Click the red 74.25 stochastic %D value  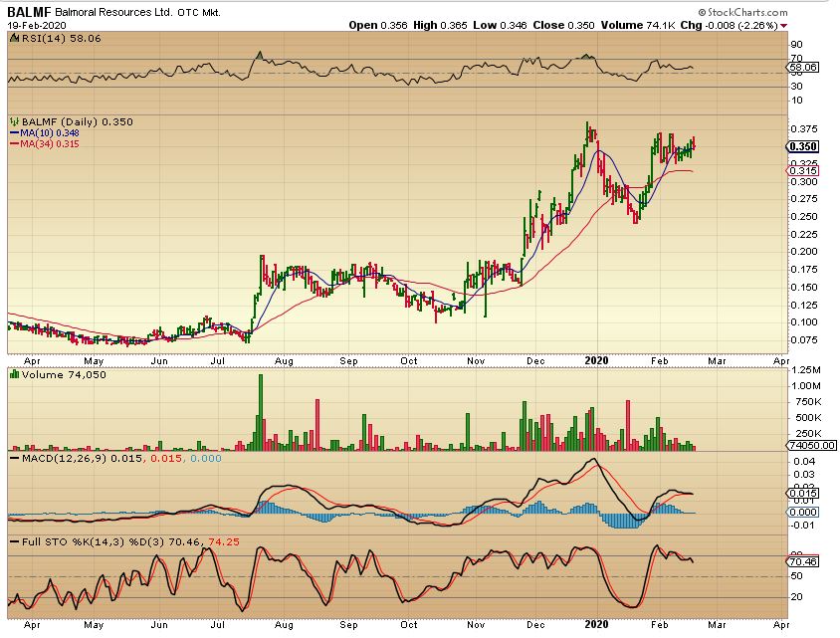coord(224,542)
